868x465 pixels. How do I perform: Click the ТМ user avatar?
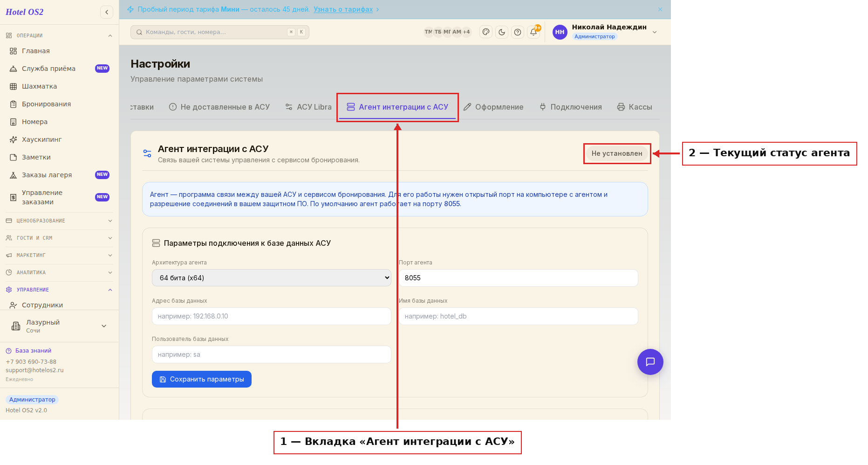click(x=428, y=32)
